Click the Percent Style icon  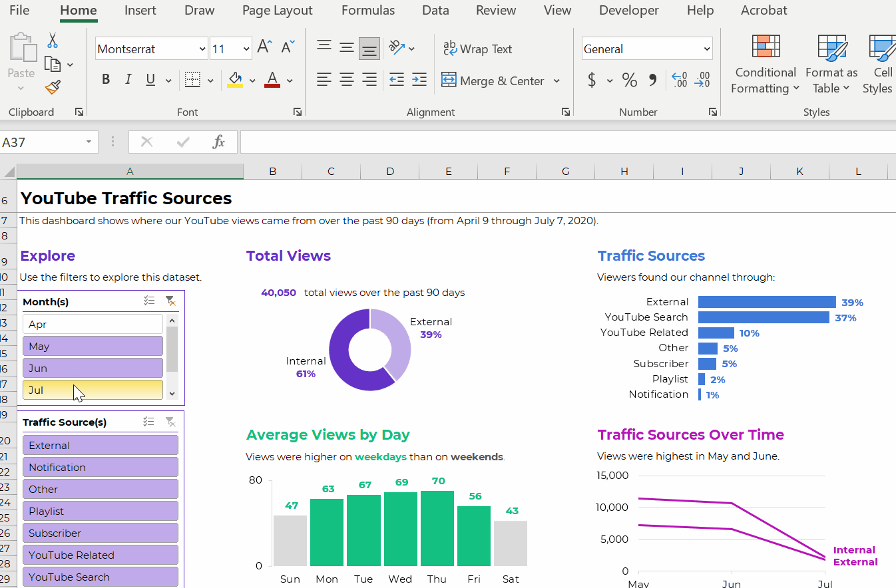(x=629, y=80)
